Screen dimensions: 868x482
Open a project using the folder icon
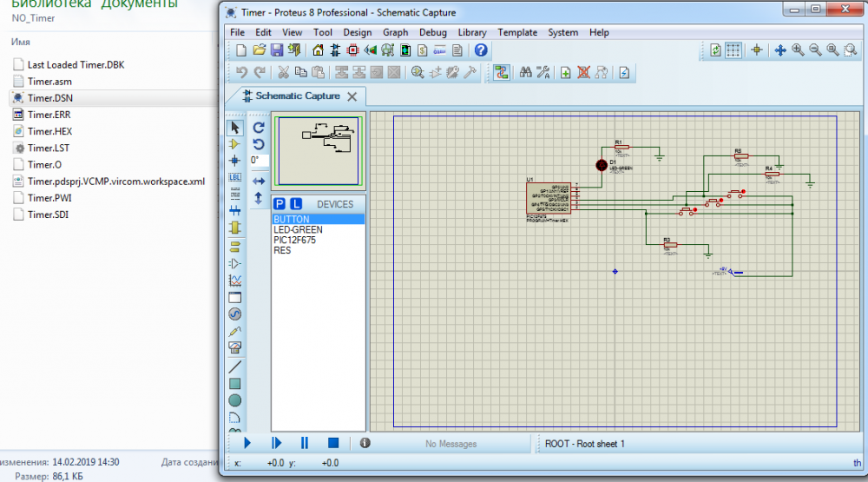[x=259, y=50]
